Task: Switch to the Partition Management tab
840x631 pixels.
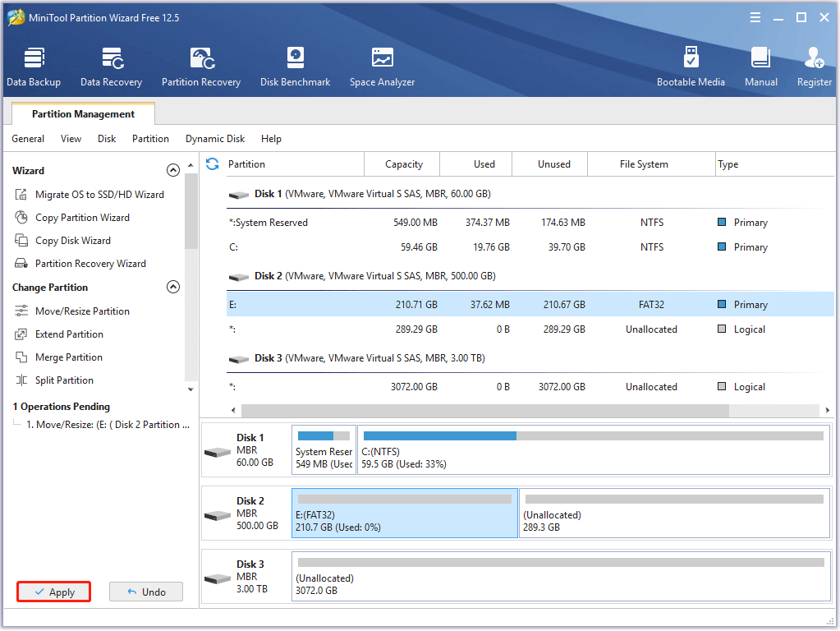Action: coord(83,113)
